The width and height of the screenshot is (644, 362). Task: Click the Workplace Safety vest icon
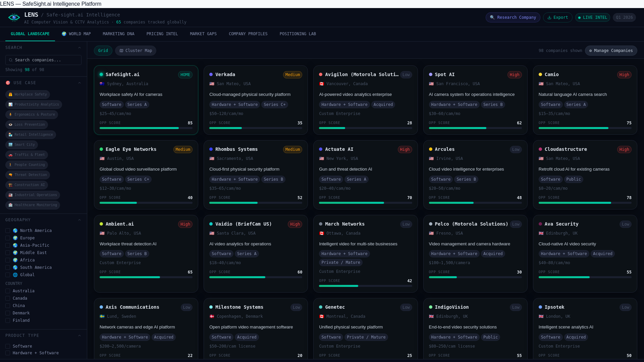(10, 95)
